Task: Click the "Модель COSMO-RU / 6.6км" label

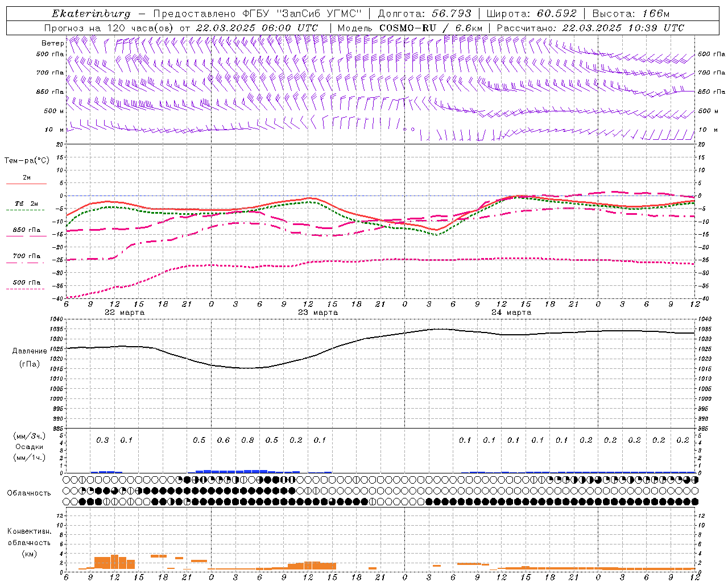Action: coord(410,28)
